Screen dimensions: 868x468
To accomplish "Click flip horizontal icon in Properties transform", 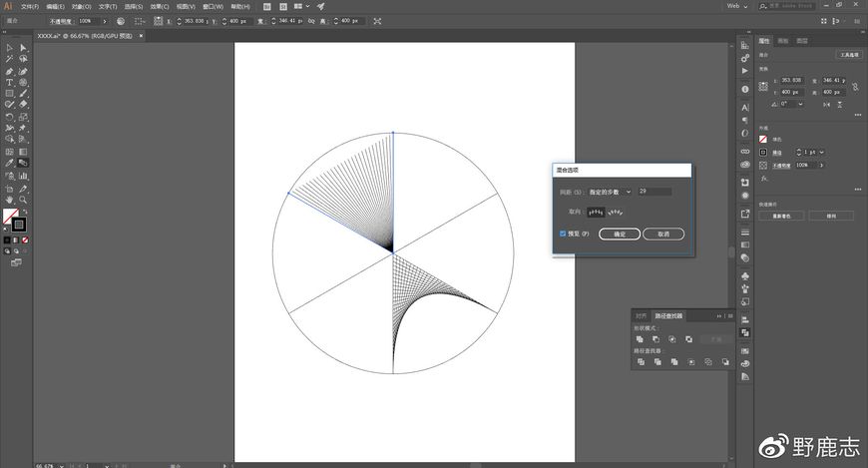I will pos(826,105).
